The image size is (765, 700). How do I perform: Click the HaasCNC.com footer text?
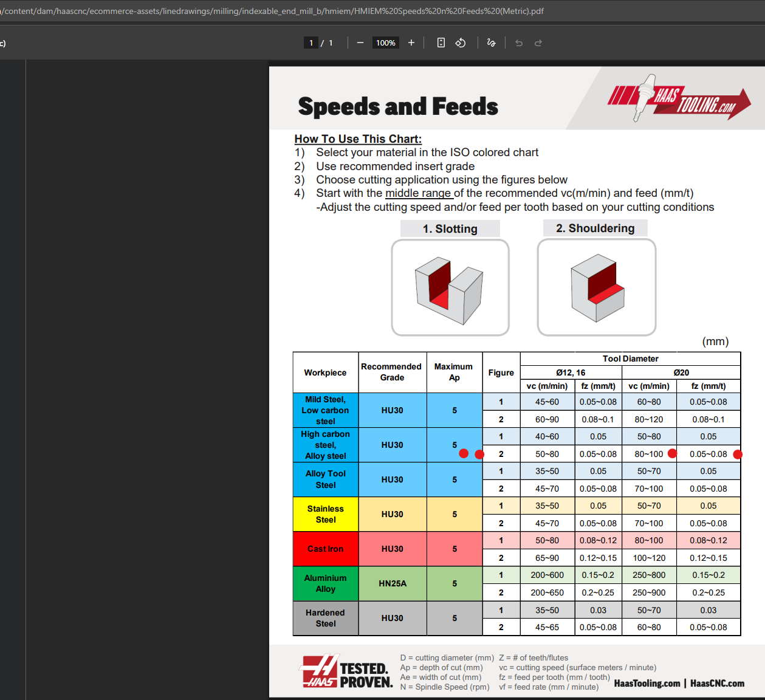717,684
